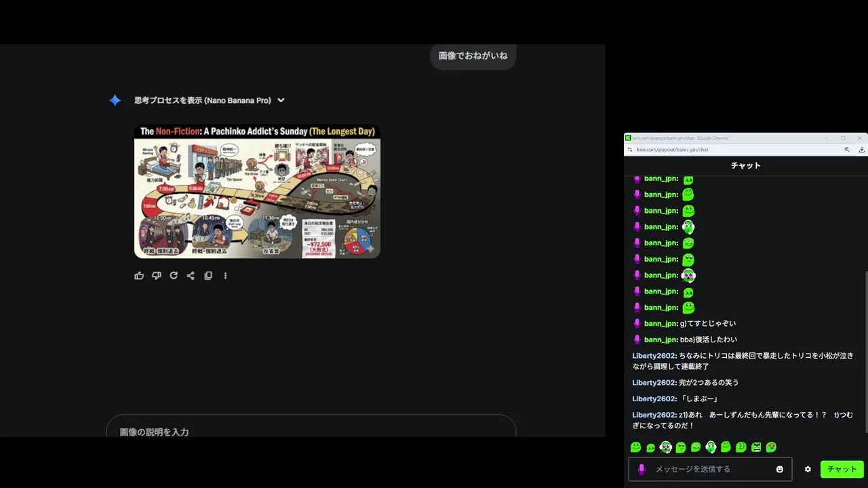The height and width of the screenshot is (488, 868).
Task: Click the purple microphone icon in message box
Action: click(x=642, y=469)
